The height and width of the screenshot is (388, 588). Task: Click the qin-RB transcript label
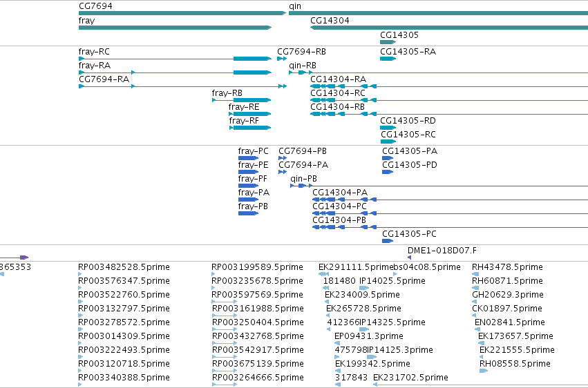302,66
